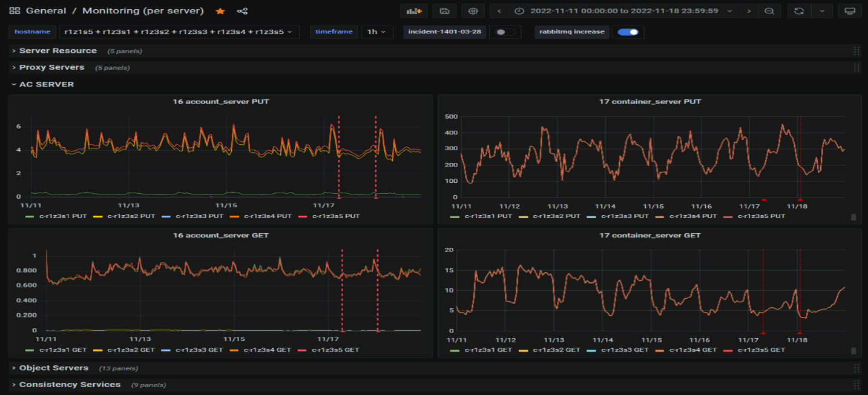
Task: Expand the Server Resource row
Action: (58, 51)
